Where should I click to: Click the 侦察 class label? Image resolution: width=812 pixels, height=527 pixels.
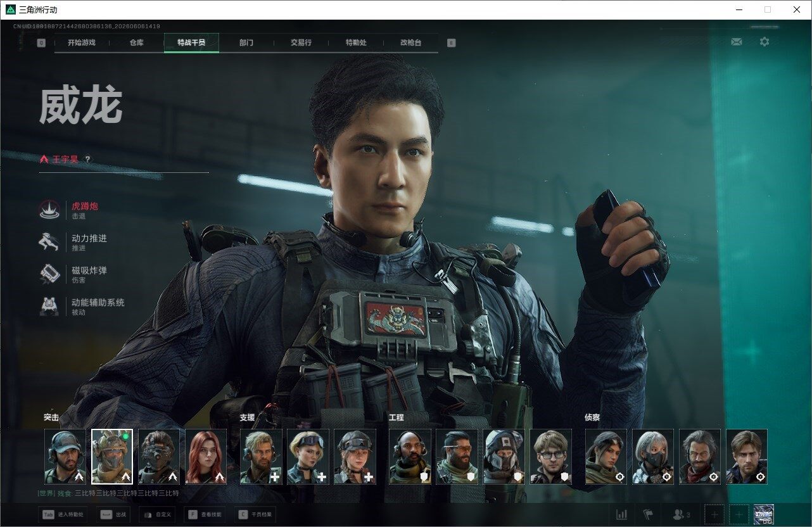[592, 418]
